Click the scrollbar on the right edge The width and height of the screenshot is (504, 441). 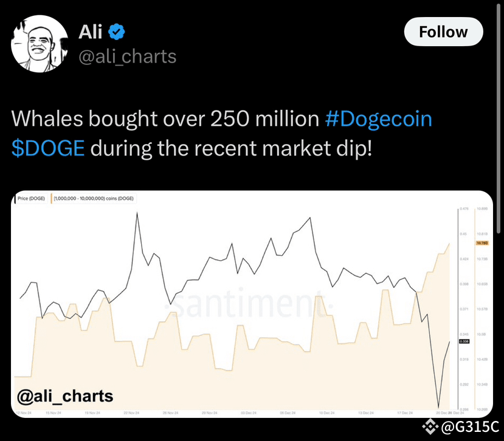pos(499,121)
